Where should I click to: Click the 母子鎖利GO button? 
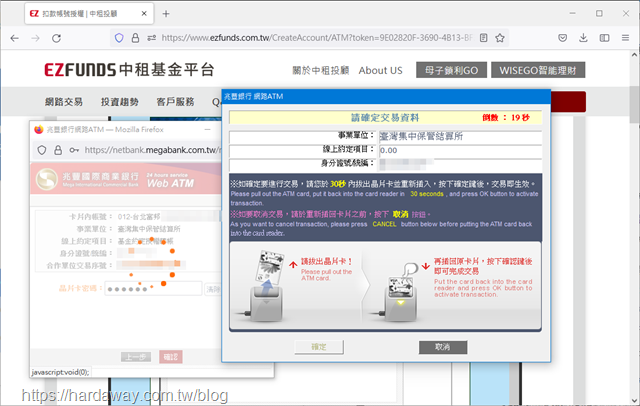[x=451, y=70]
